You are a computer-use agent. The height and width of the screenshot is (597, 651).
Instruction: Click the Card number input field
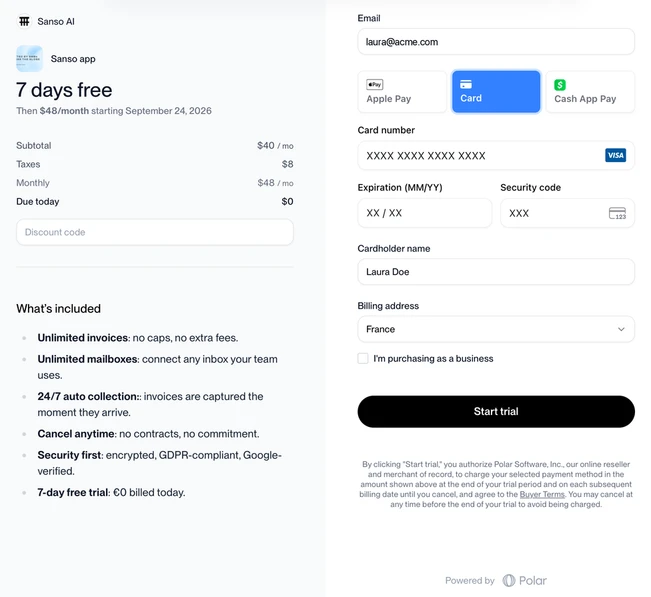[496, 155]
